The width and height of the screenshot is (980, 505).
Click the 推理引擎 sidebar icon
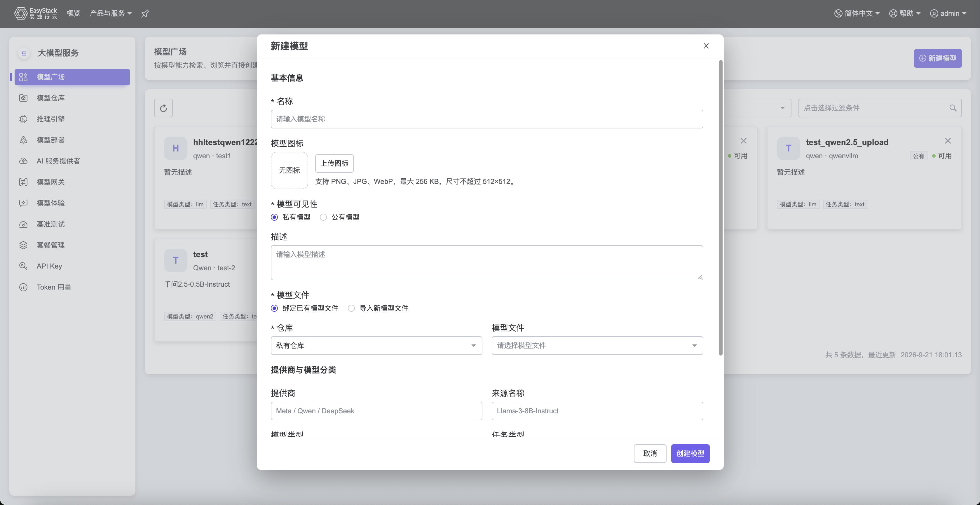tap(23, 119)
